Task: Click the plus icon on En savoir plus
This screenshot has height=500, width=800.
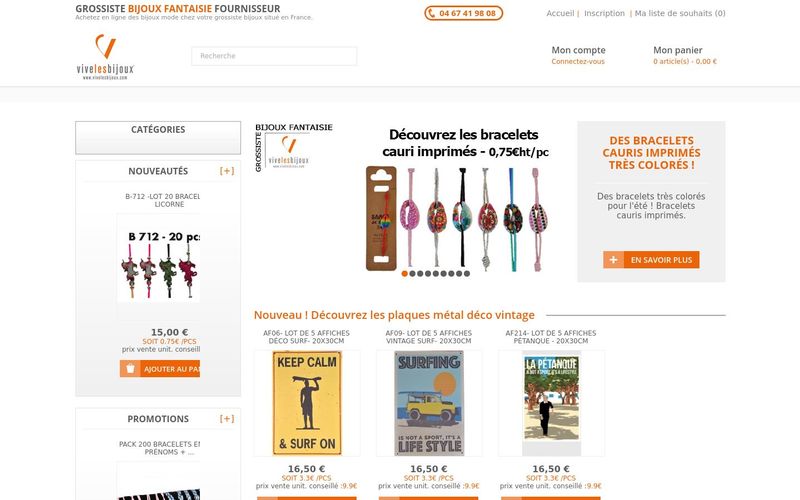Action: [x=613, y=260]
